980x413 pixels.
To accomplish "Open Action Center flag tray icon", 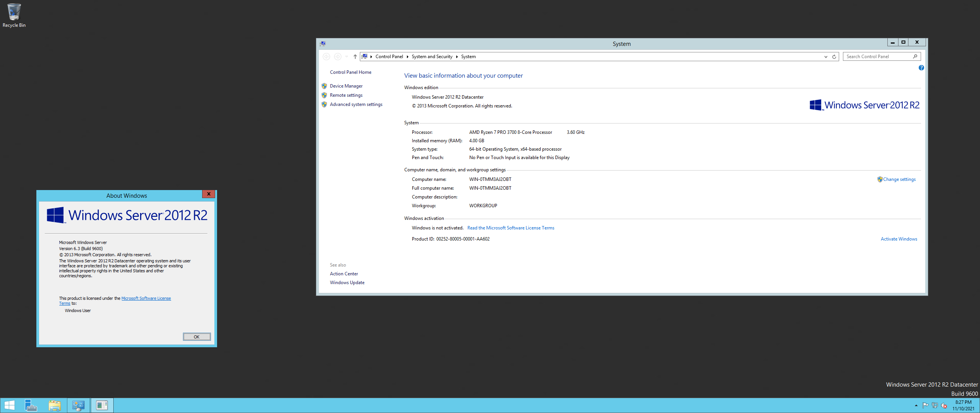I will point(925,405).
